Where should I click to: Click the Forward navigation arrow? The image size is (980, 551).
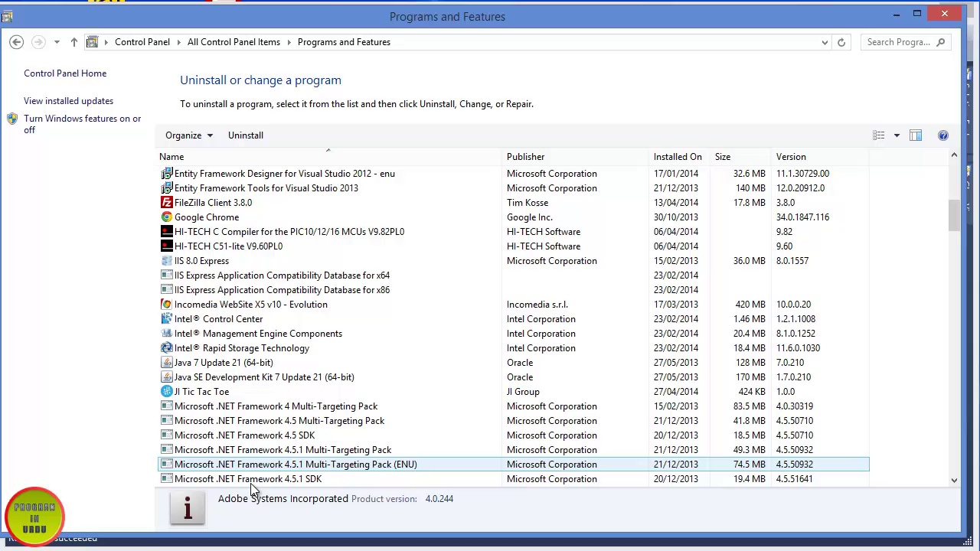pos(38,42)
